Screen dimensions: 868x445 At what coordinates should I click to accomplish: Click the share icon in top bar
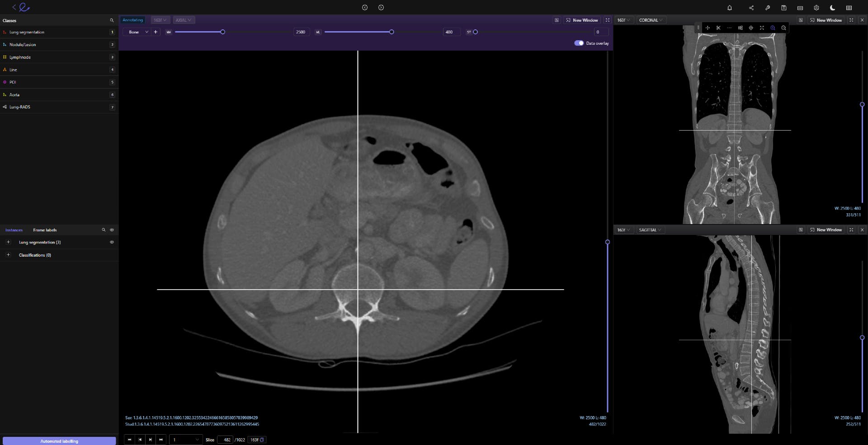pos(751,8)
